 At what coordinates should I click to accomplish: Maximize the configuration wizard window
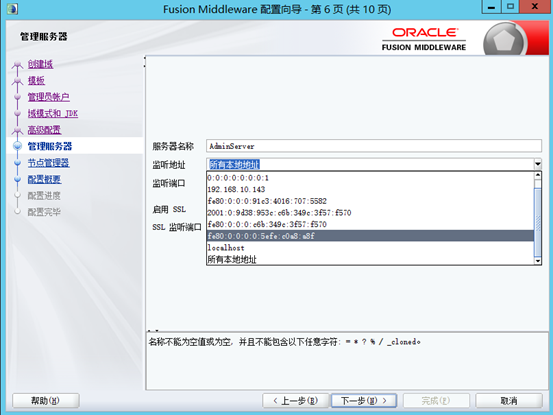510,7
